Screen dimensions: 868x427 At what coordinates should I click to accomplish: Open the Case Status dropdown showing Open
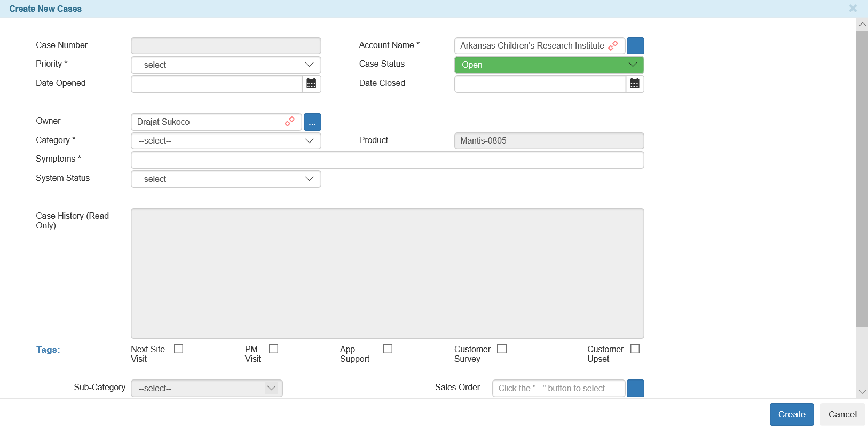tap(549, 65)
